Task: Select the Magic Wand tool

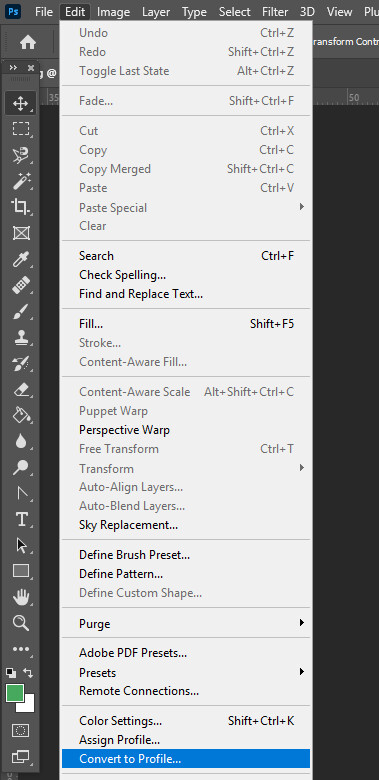Action: click(x=20, y=181)
